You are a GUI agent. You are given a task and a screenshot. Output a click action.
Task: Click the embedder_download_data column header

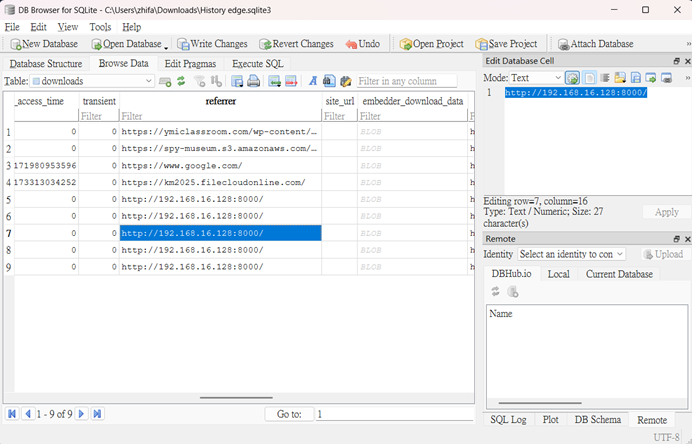click(413, 101)
